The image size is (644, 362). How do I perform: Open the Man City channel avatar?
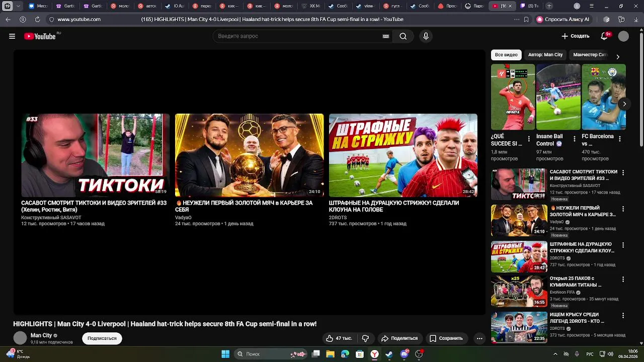(x=20, y=338)
